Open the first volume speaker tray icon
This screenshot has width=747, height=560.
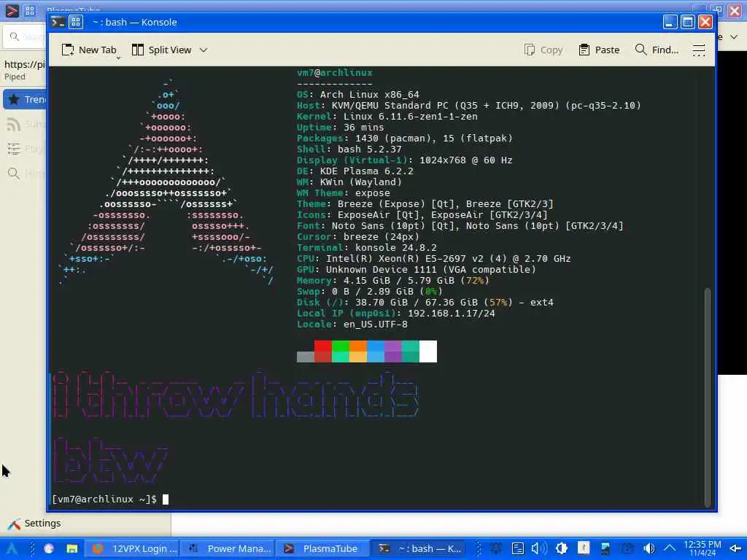point(539,548)
